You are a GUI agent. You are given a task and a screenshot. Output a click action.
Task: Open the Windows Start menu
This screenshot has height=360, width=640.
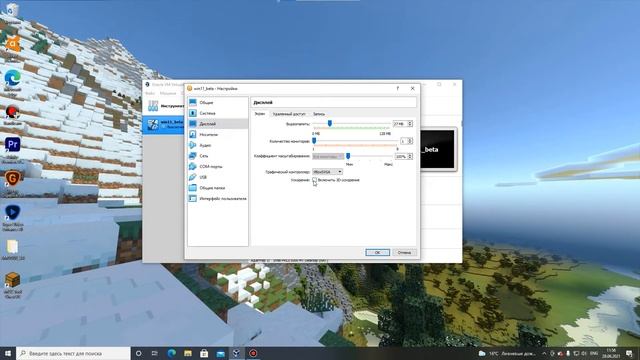tap(8, 353)
